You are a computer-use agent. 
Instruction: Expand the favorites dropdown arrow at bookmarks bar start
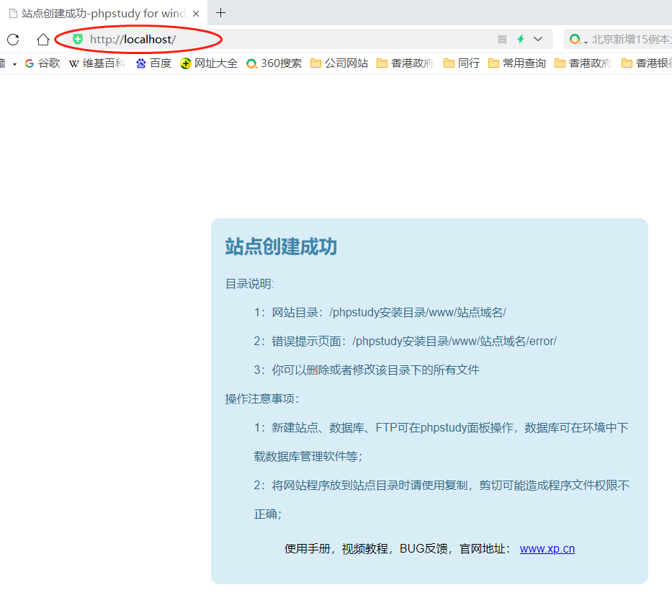(14, 64)
